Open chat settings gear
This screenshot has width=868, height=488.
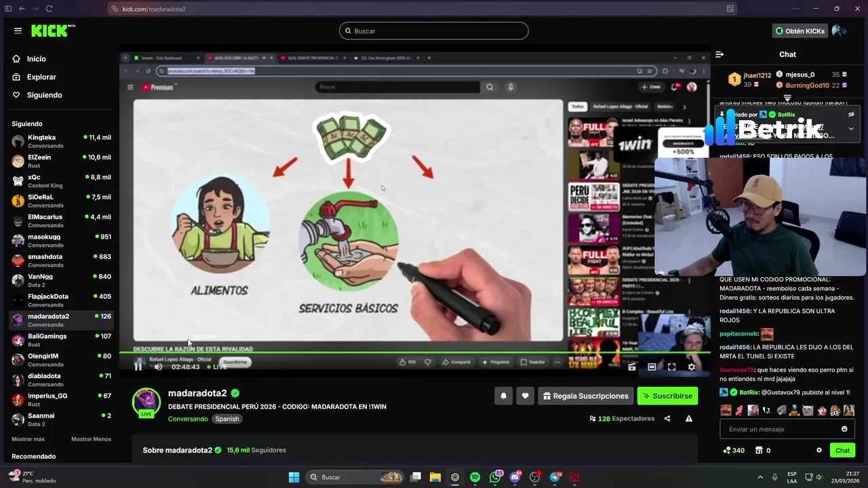click(819, 450)
